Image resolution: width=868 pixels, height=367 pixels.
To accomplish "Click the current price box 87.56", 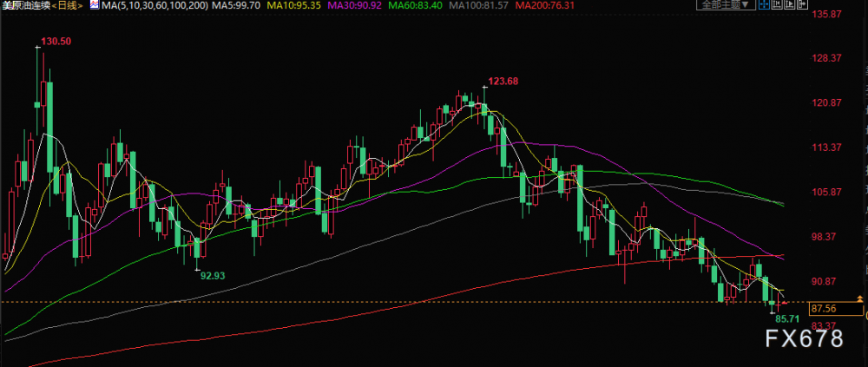I will tap(836, 309).
